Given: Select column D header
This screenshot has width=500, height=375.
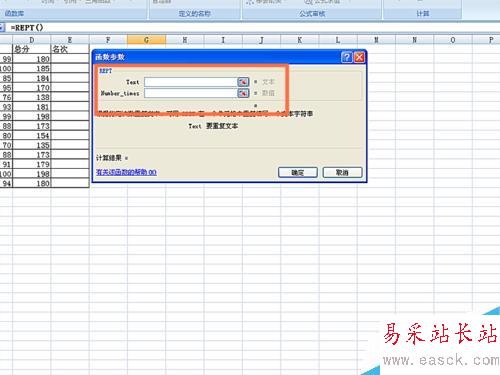Looking at the screenshot, I should [32, 40].
